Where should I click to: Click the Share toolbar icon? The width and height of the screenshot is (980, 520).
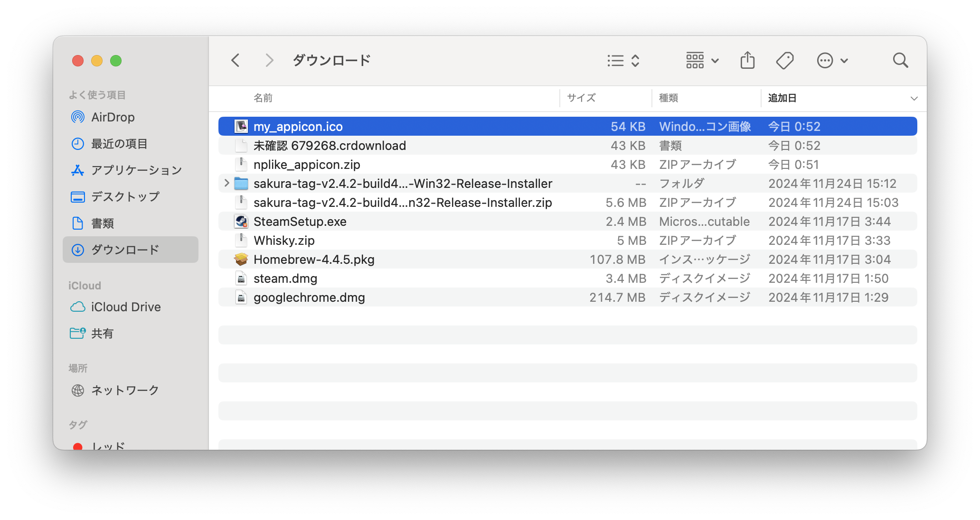[747, 60]
